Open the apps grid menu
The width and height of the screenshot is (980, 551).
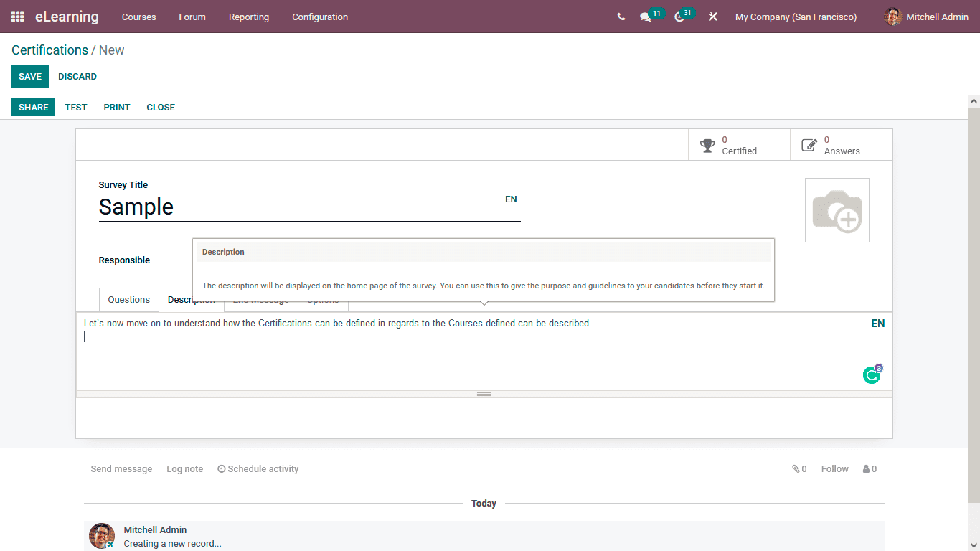(17, 17)
